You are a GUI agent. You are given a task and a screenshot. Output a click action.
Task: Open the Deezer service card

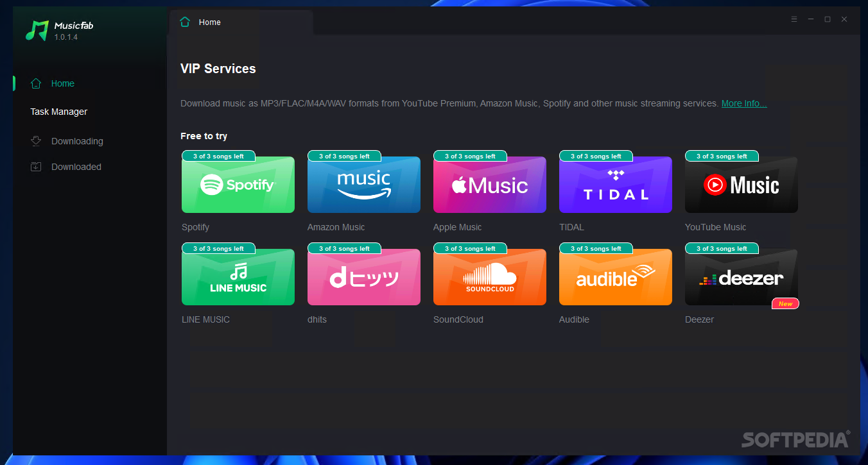click(x=742, y=277)
